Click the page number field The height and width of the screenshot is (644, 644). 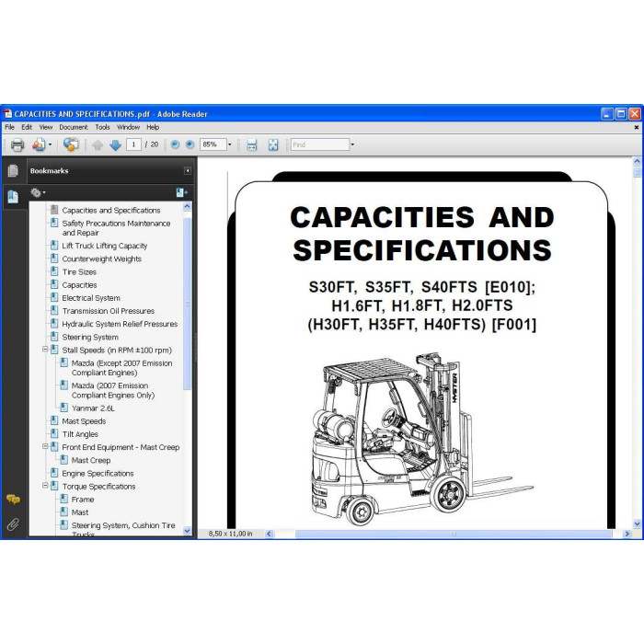click(133, 144)
